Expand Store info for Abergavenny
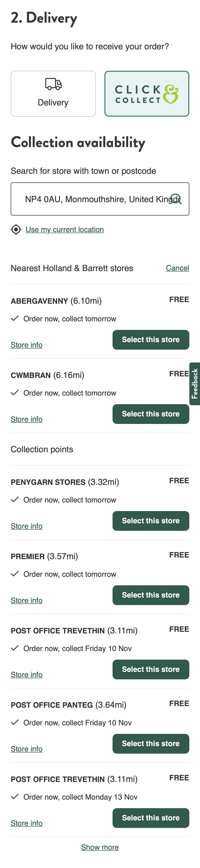The height and width of the screenshot is (868, 200). click(26, 345)
